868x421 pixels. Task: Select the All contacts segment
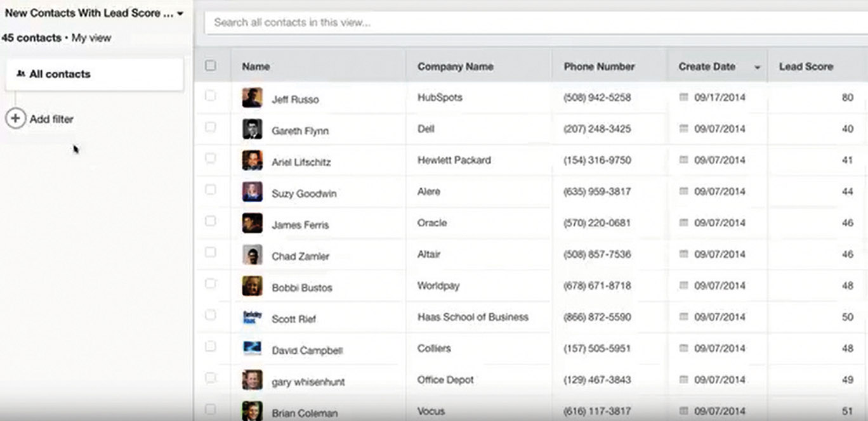95,74
